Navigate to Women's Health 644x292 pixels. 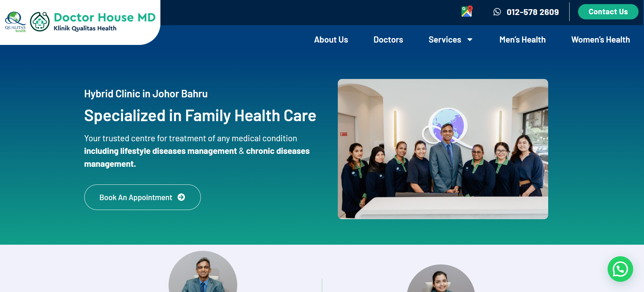601,40
